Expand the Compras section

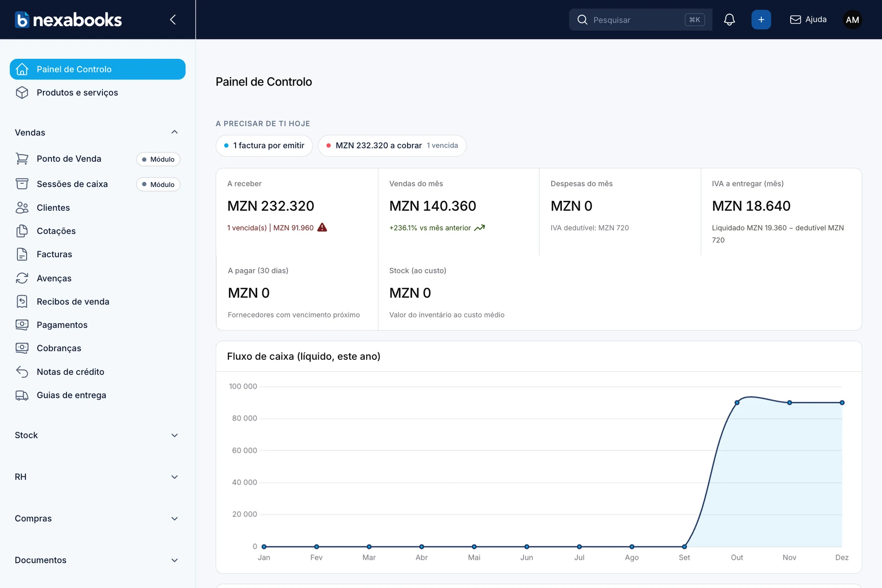tap(175, 519)
